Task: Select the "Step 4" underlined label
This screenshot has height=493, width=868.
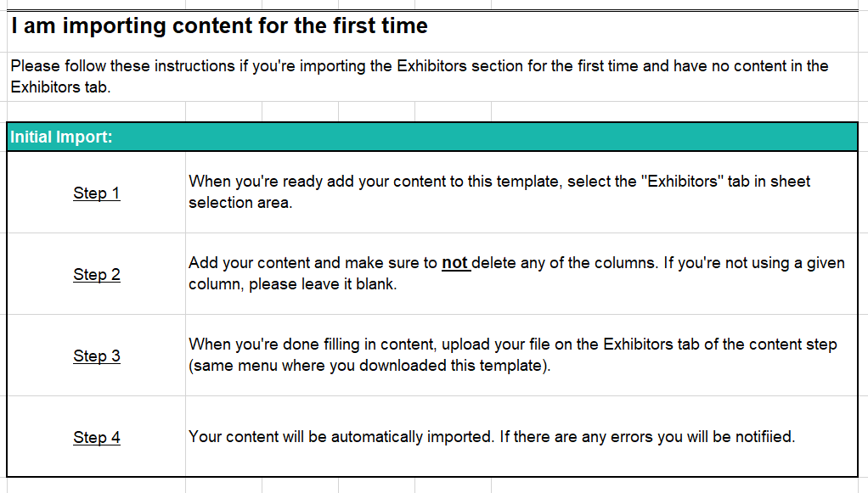Action: pos(97,437)
